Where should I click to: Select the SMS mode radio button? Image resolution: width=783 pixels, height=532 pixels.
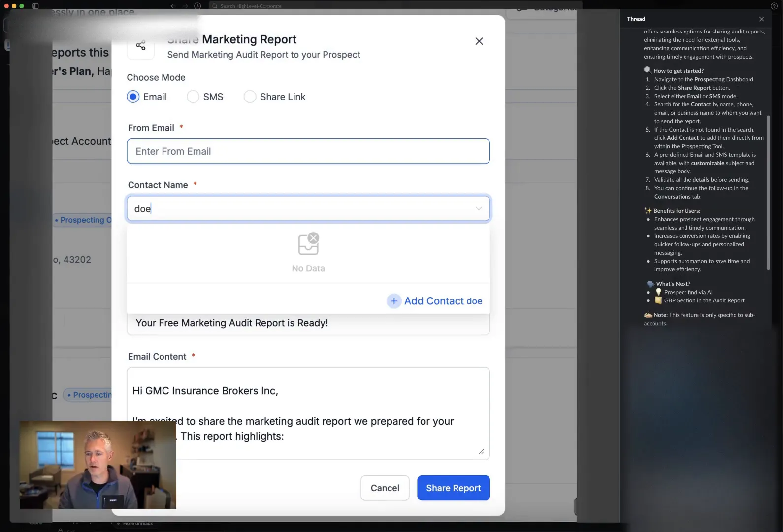coord(193,97)
